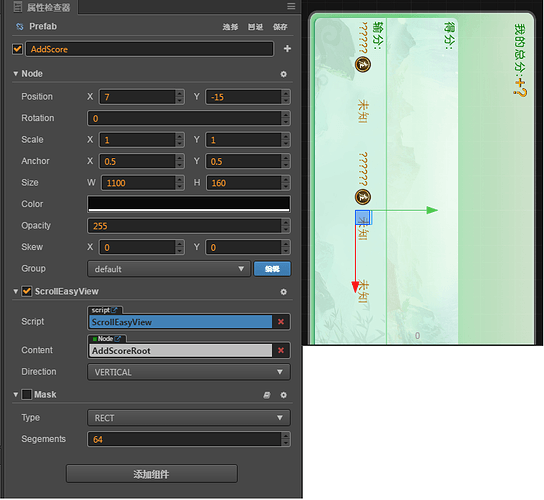The height and width of the screenshot is (500, 544).
Task: Open the ScrollEasyView component gear menu
Action: coord(283,292)
